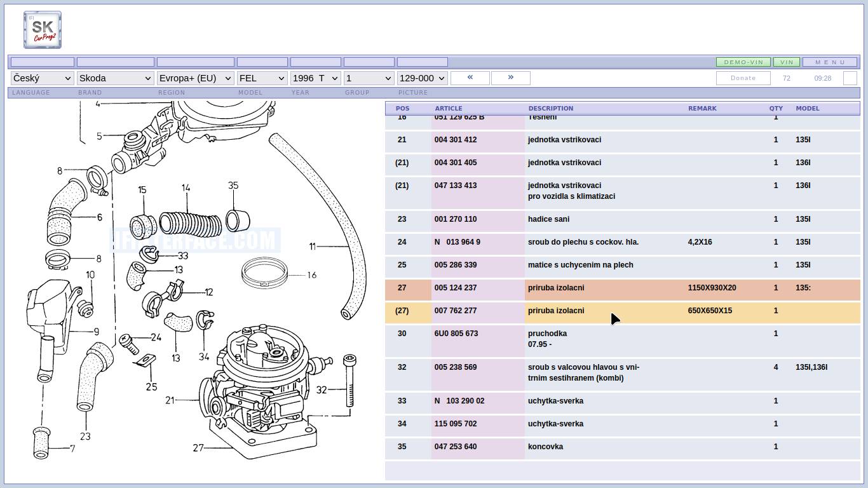Click the VIN button
868x488 pixels.
787,62
